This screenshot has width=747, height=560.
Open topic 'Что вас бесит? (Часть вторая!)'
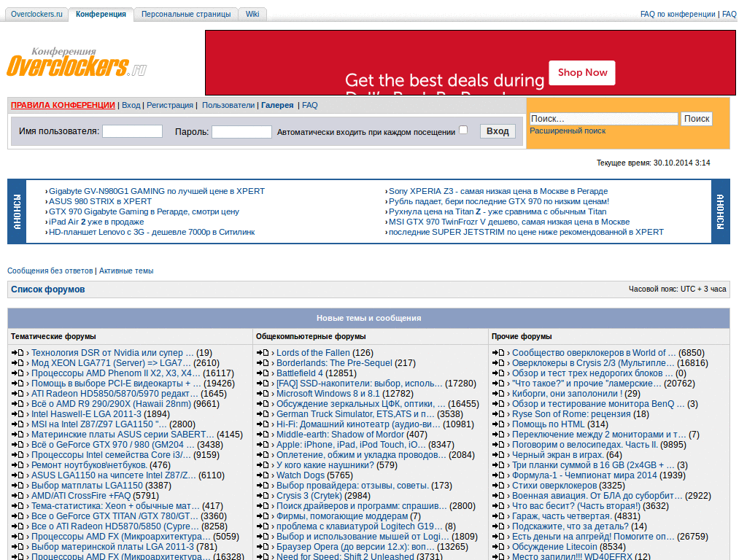tap(576, 506)
